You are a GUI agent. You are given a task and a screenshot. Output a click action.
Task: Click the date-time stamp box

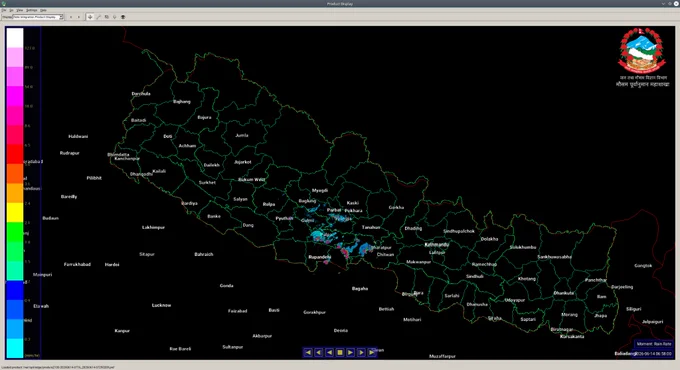point(653,354)
